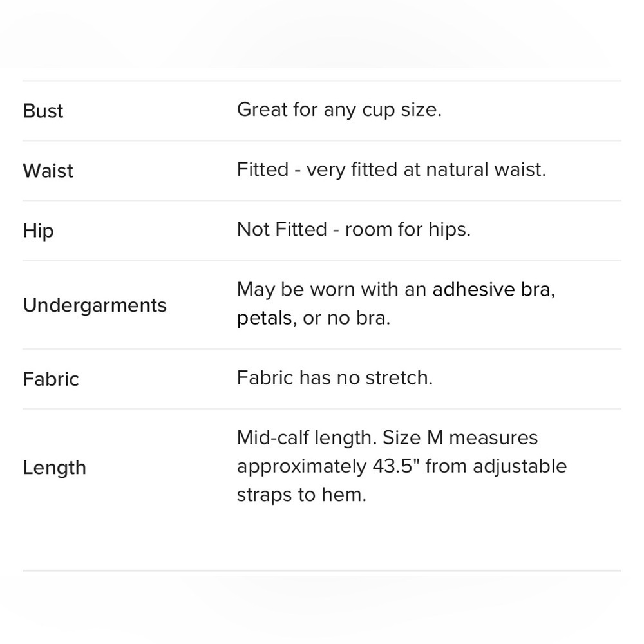Click the Bust row label
The width and height of the screenshot is (644, 644).
tap(43, 111)
